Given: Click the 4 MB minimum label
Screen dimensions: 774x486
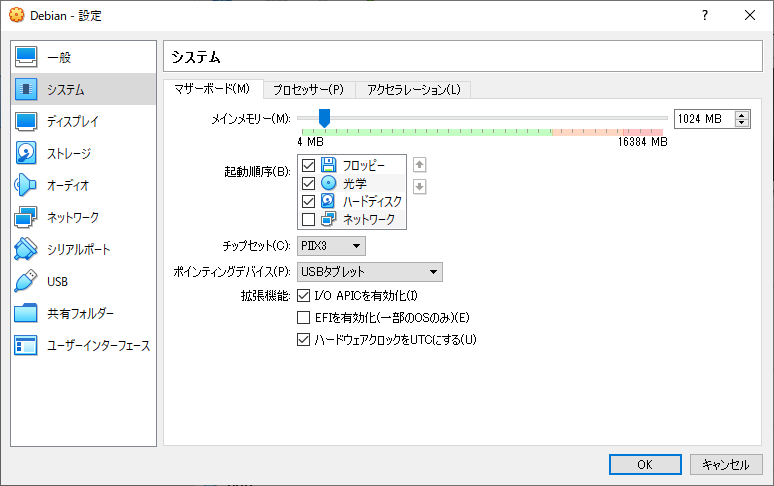Looking at the screenshot, I should point(310,142).
